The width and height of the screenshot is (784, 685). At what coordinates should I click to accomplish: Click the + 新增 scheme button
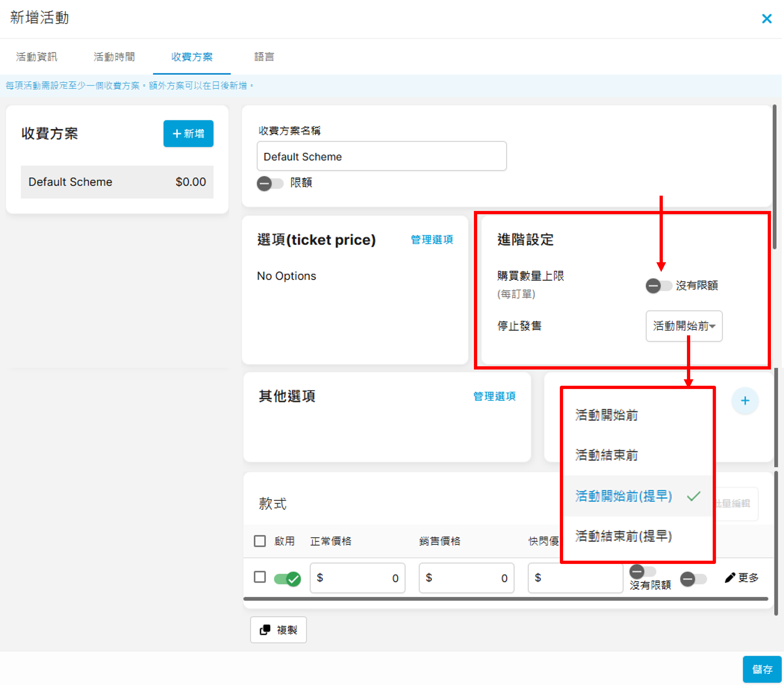point(188,133)
